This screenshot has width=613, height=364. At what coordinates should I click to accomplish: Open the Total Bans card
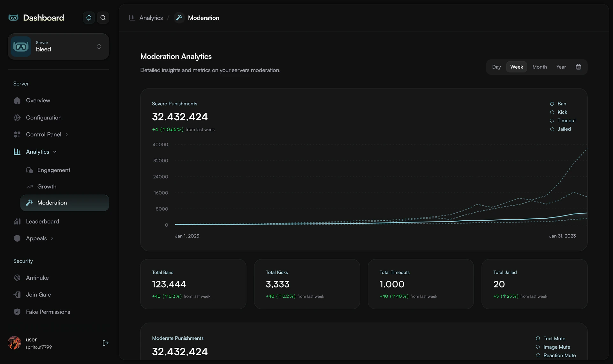tap(193, 284)
